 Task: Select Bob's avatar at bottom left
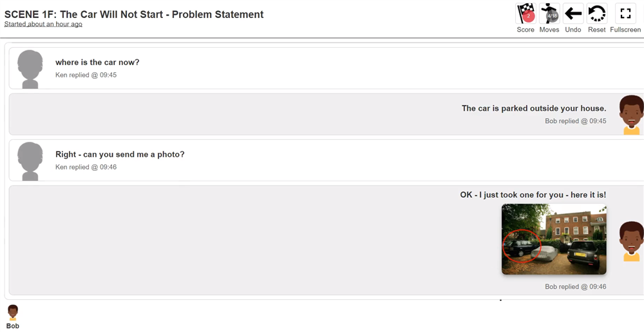click(x=13, y=313)
